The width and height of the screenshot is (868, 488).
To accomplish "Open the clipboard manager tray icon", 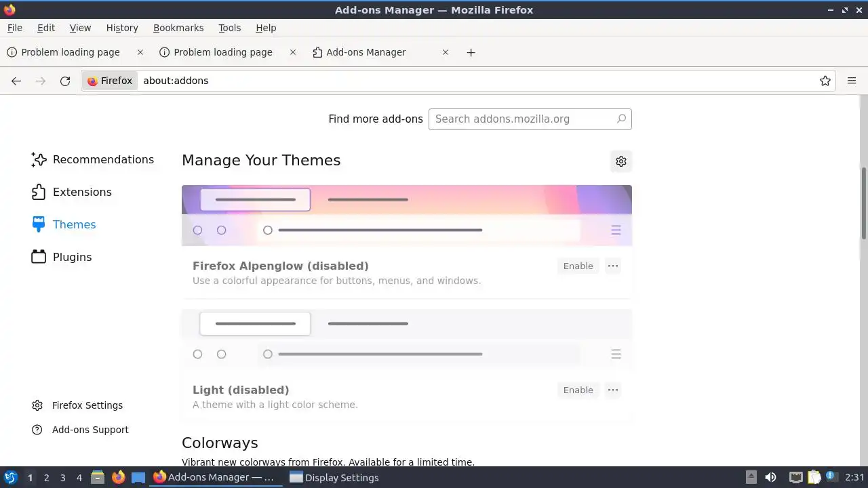I will (x=814, y=477).
